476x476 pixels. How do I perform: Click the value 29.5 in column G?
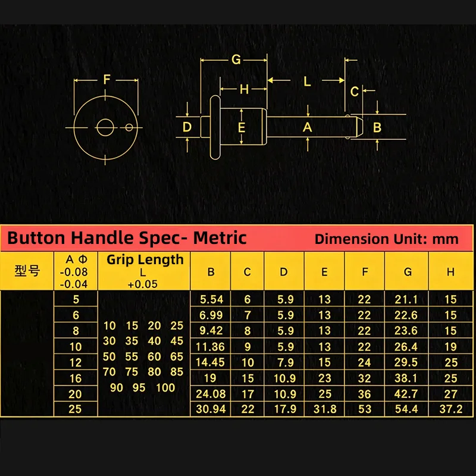[406, 362]
